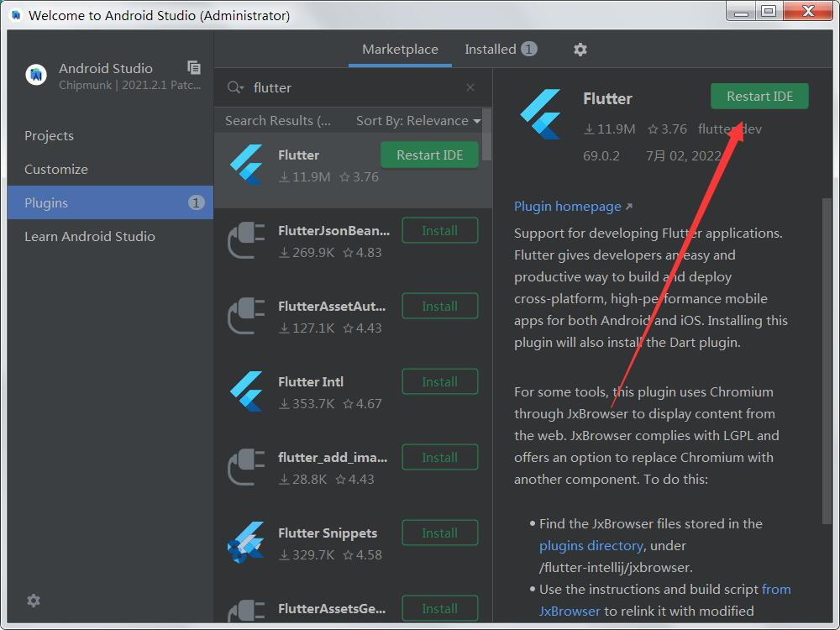Click the Flutter plugin logo in results list
The image size is (840, 630).
246,165
